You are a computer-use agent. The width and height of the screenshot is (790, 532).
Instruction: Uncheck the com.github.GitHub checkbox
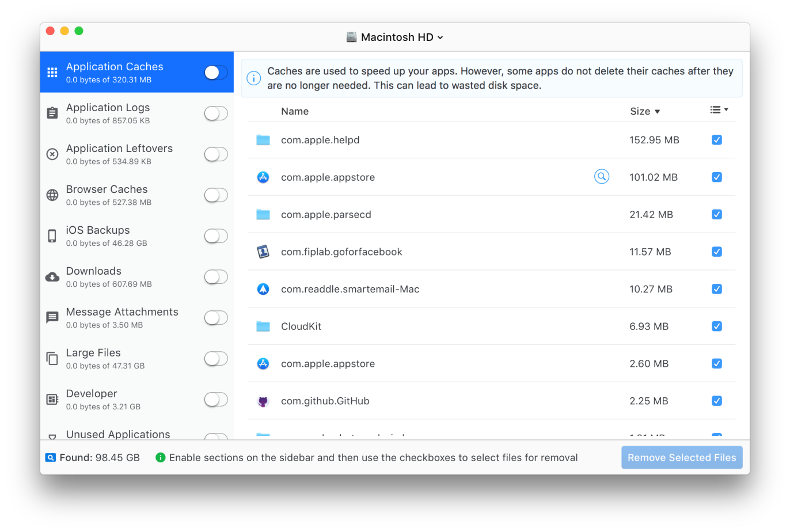[x=717, y=401]
